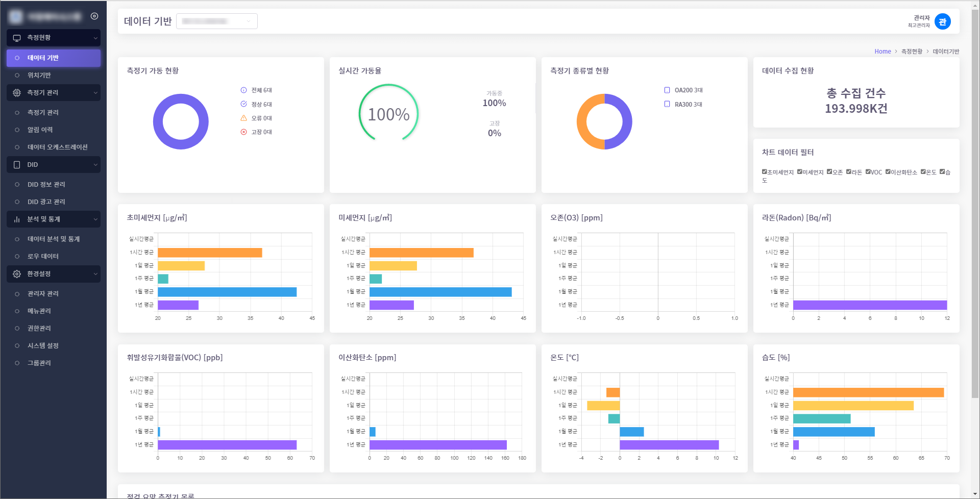Go to 알림 이력 in sidebar

click(40, 130)
